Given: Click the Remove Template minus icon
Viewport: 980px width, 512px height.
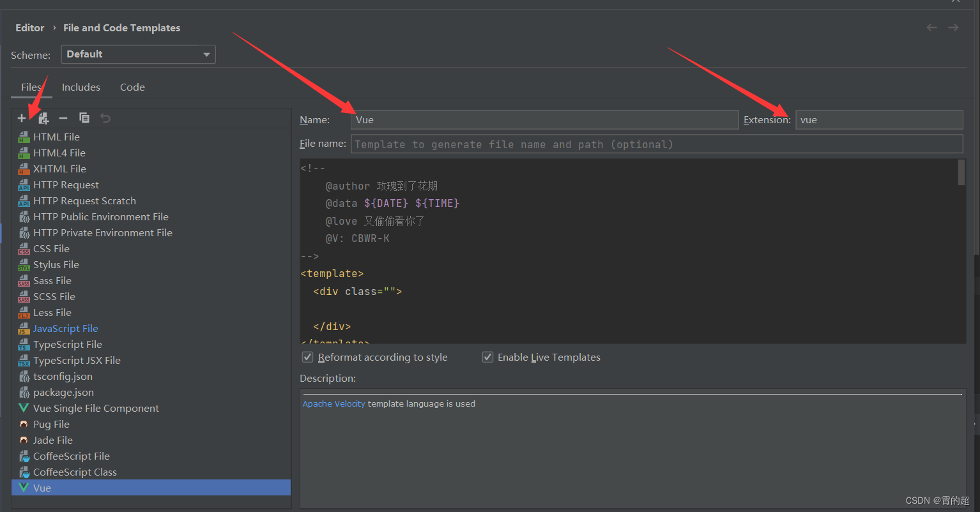Looking at the screenshot, I should point(63,118).
